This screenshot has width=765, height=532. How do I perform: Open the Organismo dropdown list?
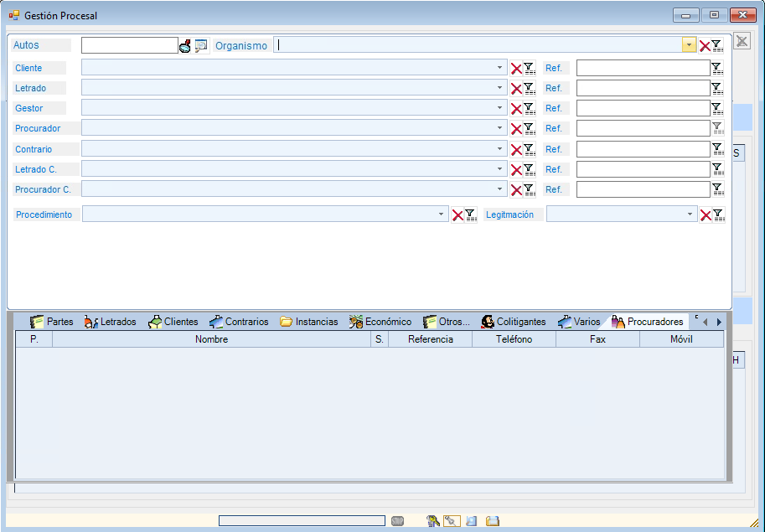(689, 46)
